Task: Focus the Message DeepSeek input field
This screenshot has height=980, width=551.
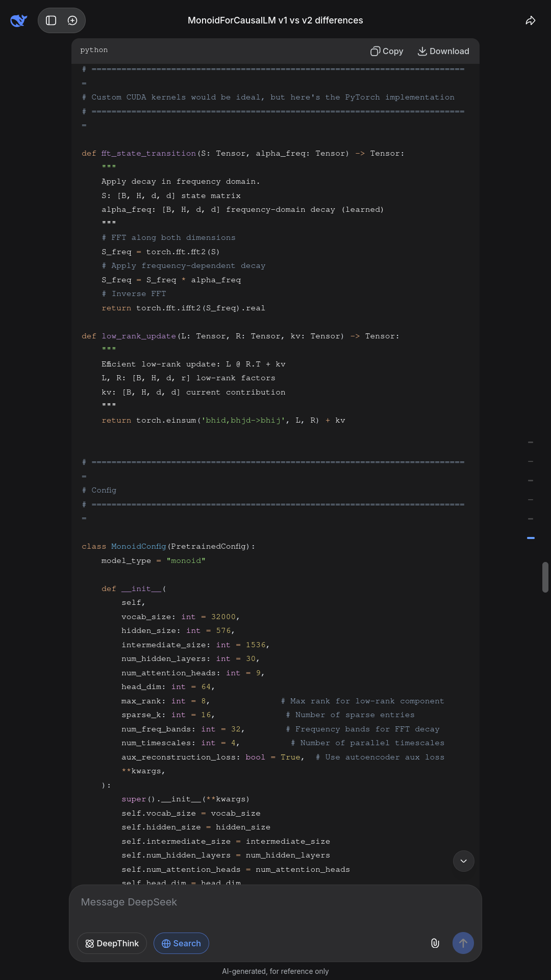Action: coord(275,902)
